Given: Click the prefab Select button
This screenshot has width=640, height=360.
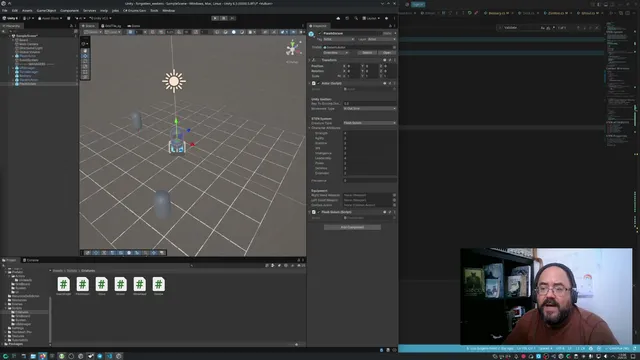Looking at the screenshot, I should pyautogui.click(x=367, y=53).
